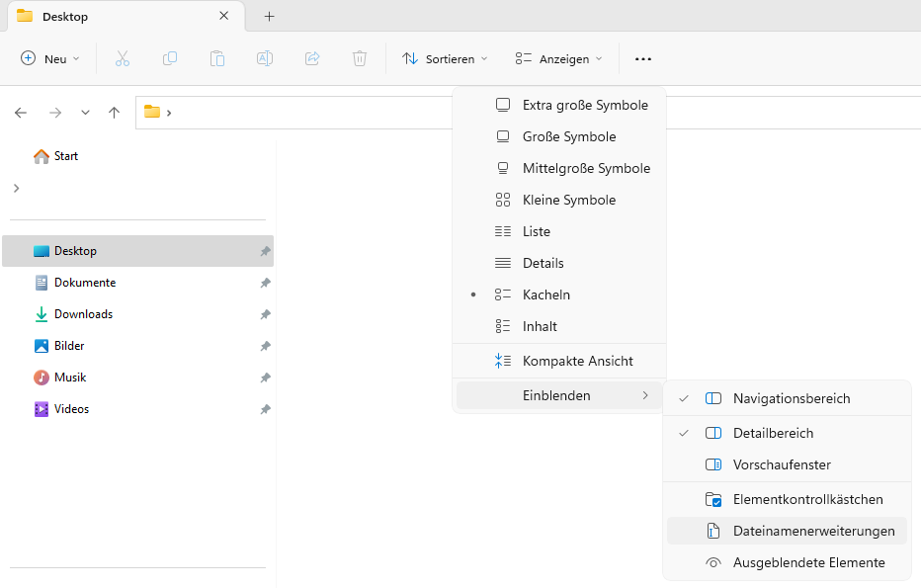The height and width of the screenshot is (588, 921).
Task: Toggle Navigationsbereich pane visibility
Action: tap(790, 398)
